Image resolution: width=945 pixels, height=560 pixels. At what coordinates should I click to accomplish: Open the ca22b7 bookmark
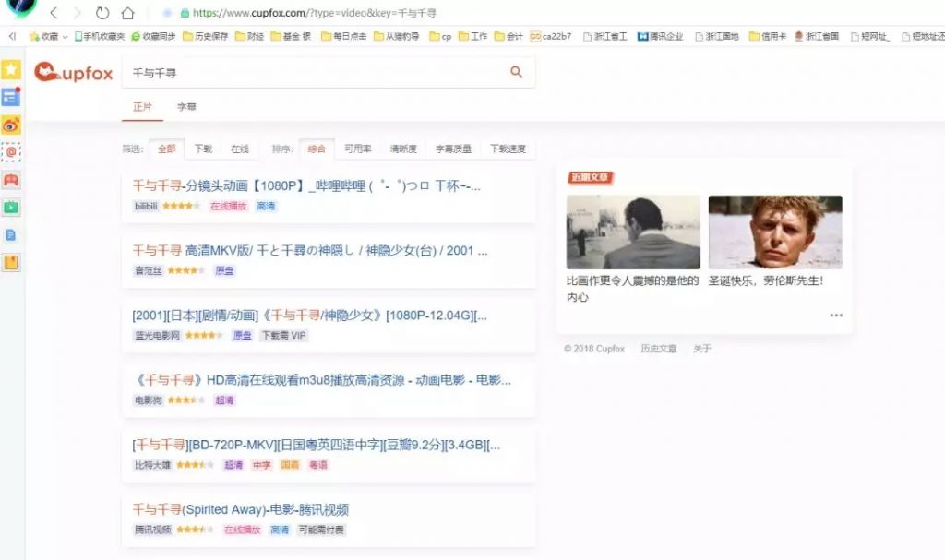pos(551,36)
